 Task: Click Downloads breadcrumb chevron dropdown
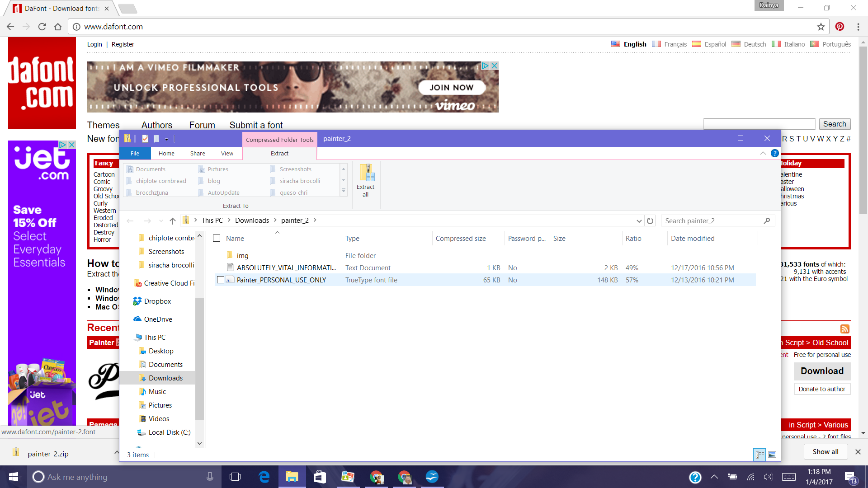275,220
